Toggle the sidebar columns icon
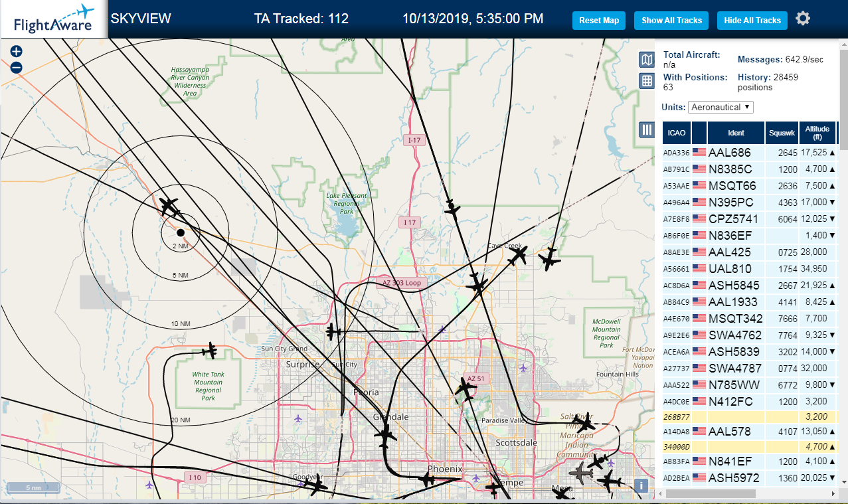 [647, 129]
